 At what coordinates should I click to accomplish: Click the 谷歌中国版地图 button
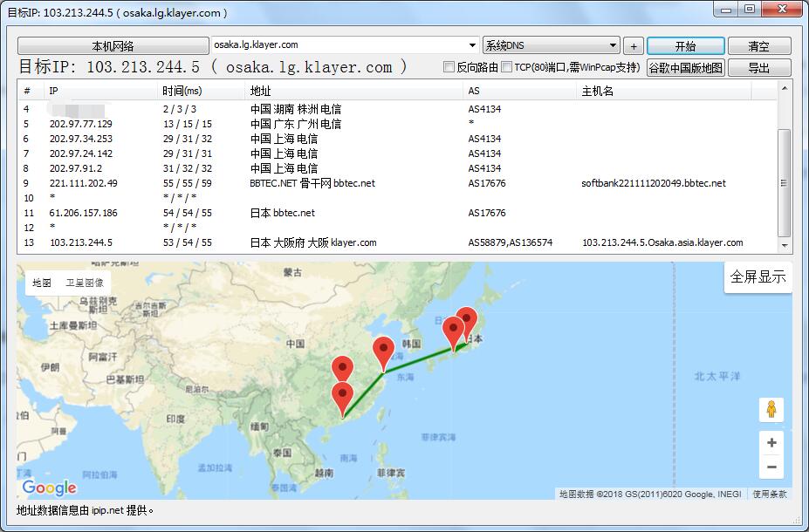pyautogui.click(x=685, y=67)
